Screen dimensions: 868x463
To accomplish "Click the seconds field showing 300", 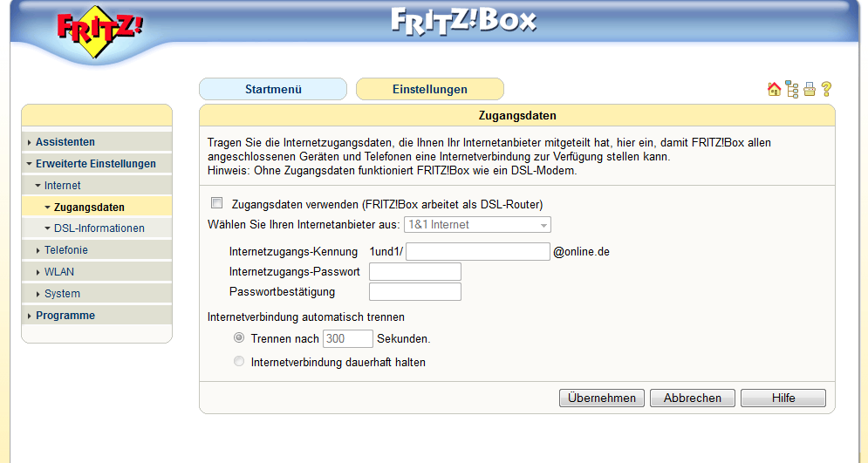I will point(348,338).
